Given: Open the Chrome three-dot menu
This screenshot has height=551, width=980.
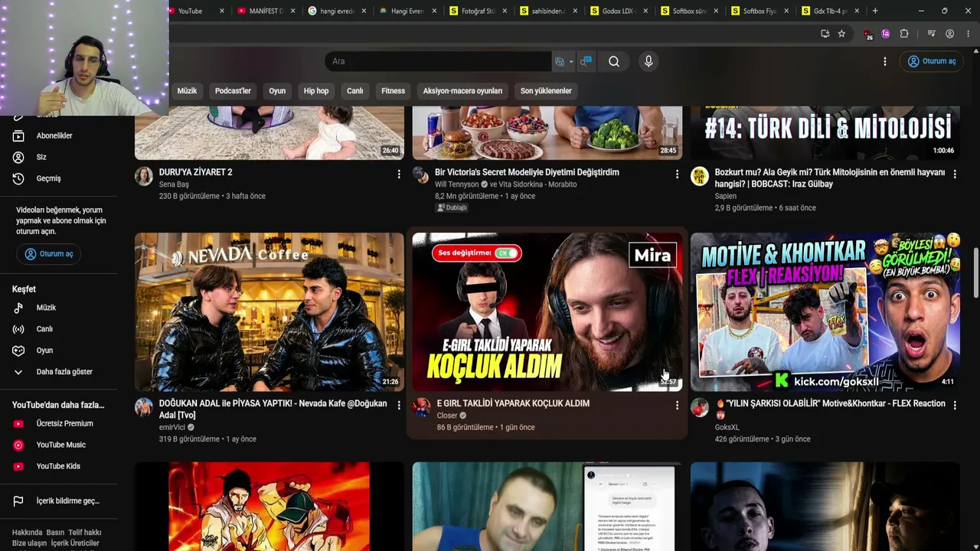Looking at the screenshot, I should pyautogui.click(x=969, y=34).
